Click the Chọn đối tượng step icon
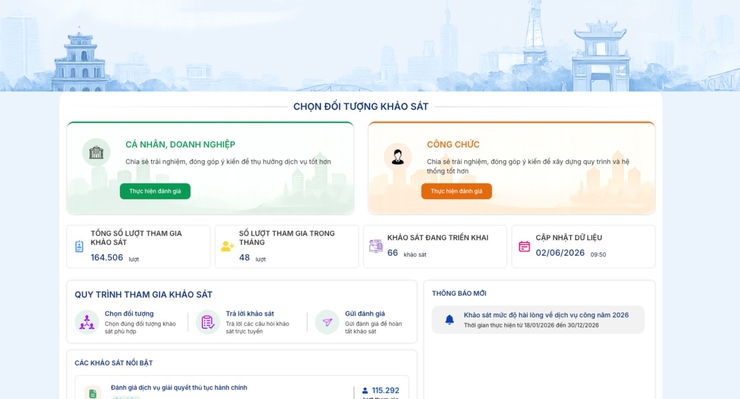This screenshot has height=399, width=740. tap(87, 322)
